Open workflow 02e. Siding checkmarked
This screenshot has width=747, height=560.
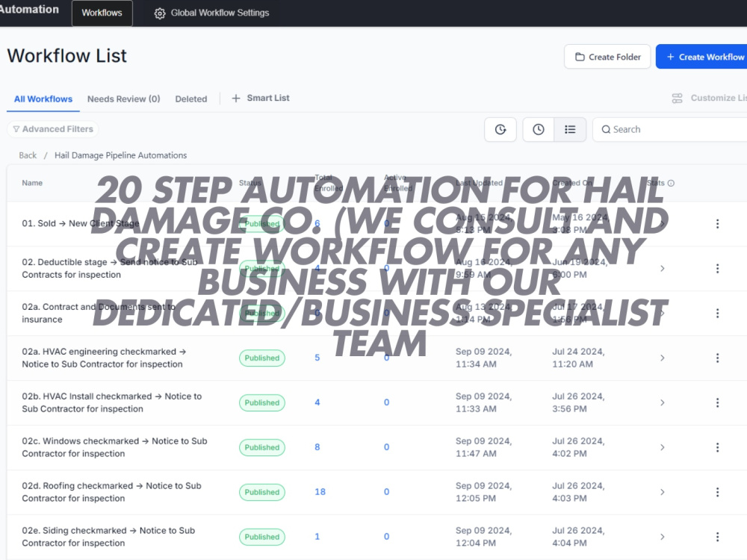click(108, 537)
